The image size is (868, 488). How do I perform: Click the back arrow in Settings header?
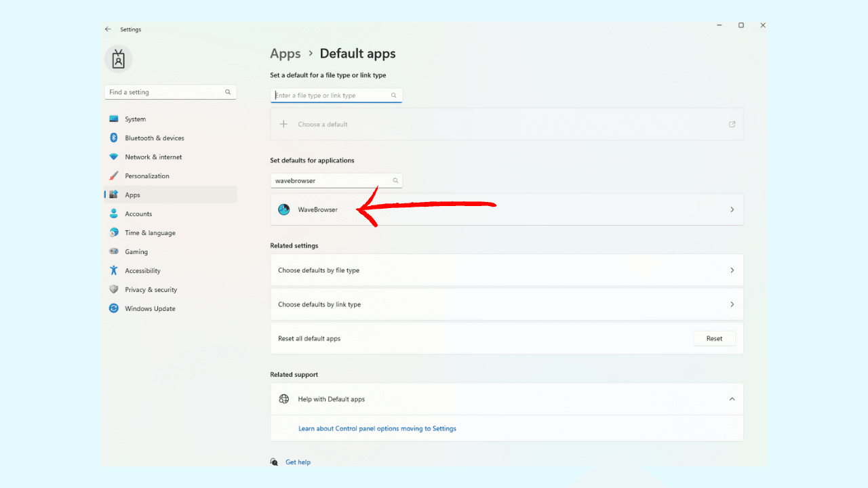click(x=108, y=29)
